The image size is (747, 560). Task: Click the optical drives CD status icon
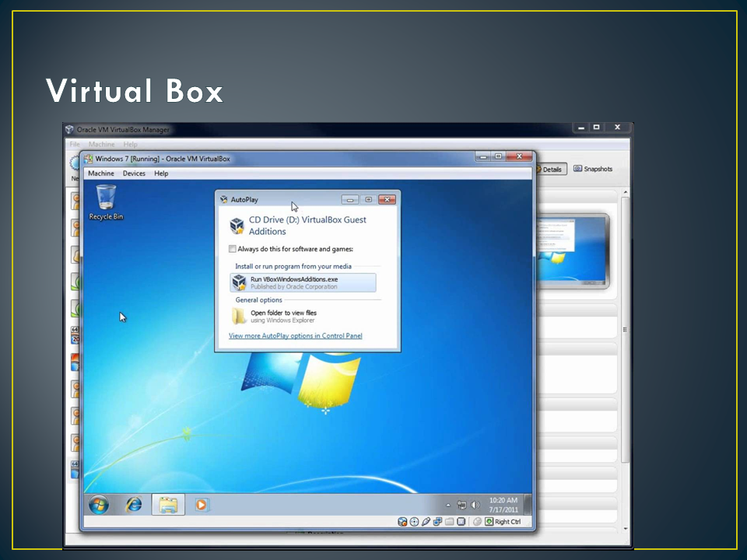(414, 521)
